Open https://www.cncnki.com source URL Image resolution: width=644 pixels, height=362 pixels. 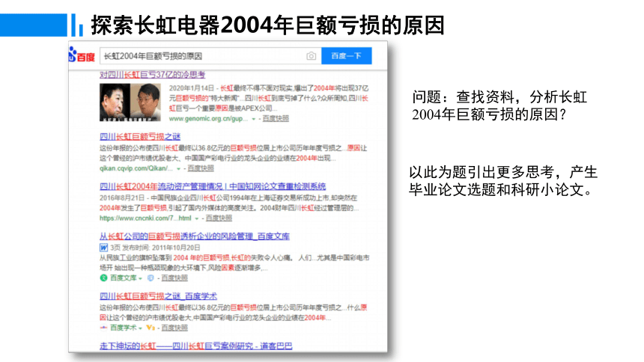[145, 218]
